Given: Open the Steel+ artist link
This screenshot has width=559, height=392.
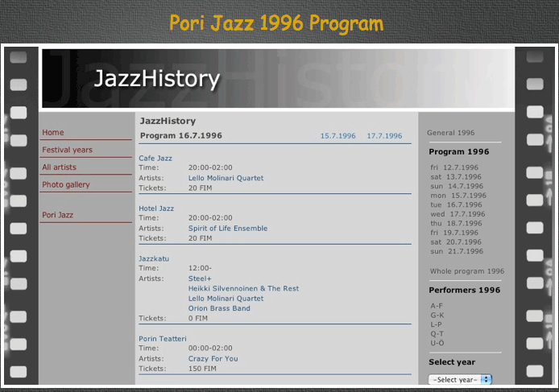Looking at the screenshot, I should tap(200, 279).
